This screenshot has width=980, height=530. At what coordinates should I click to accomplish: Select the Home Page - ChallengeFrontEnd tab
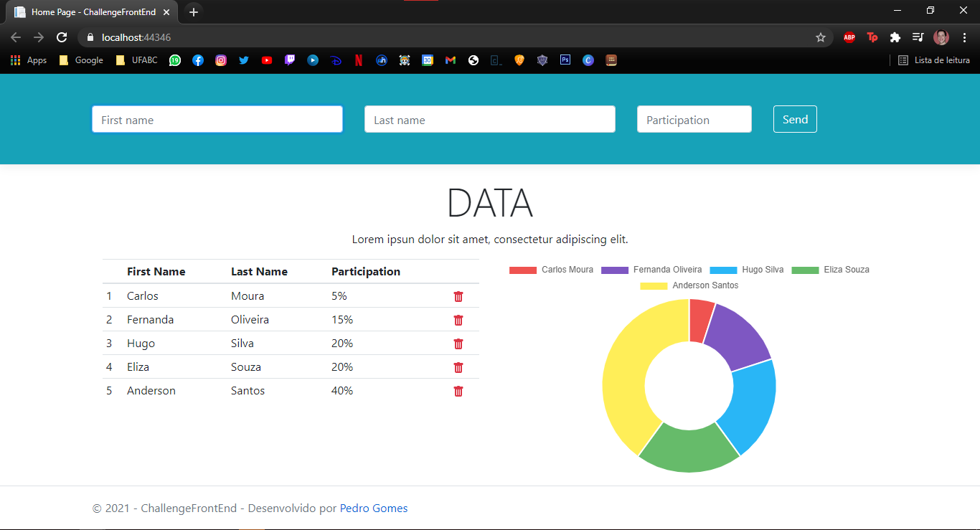[x=93, y=12]
